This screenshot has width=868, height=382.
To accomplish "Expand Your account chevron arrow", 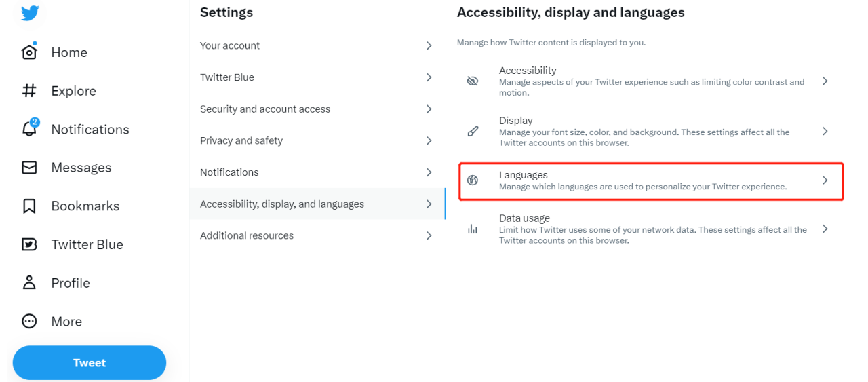I will pos(429,45).
